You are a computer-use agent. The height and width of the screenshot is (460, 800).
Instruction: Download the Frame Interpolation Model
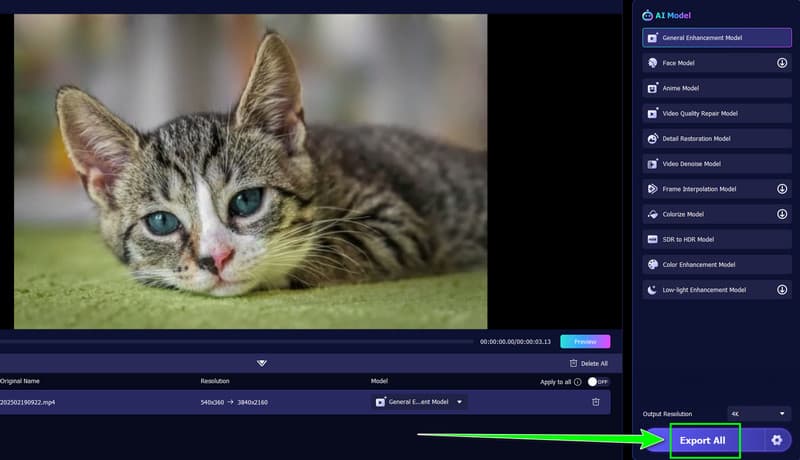[781, 189]
